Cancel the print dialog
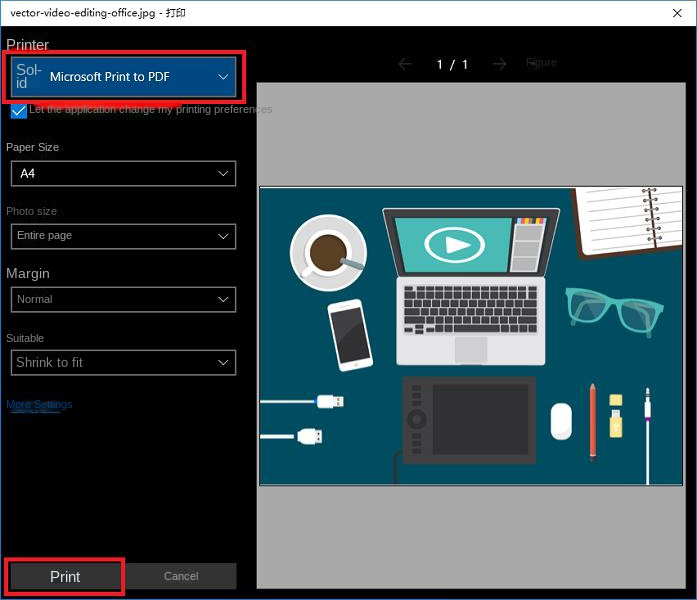697x600 pixels. tap(181, 576)
